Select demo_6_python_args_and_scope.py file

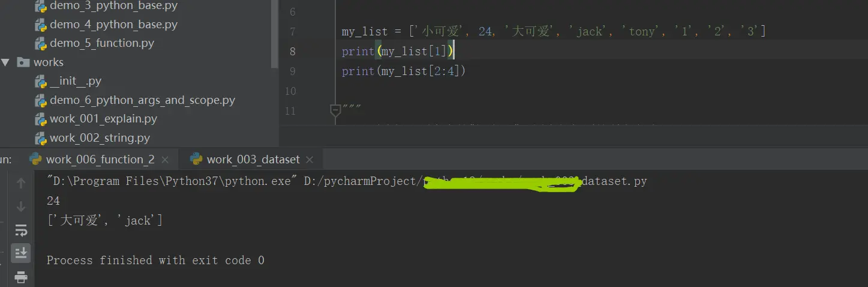point(142,100)
